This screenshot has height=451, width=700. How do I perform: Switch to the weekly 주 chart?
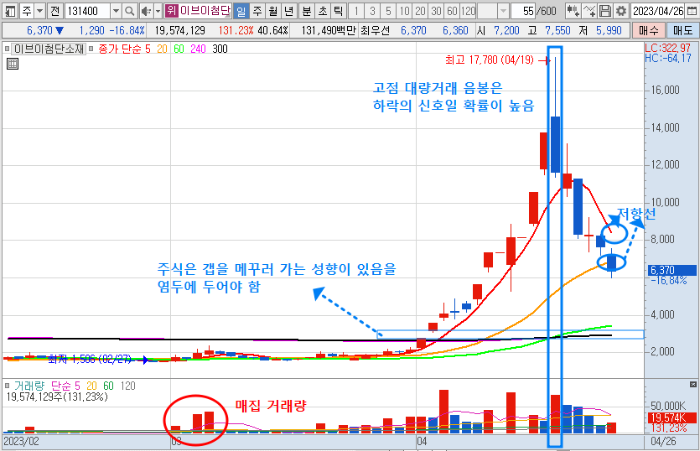[258, 11]
